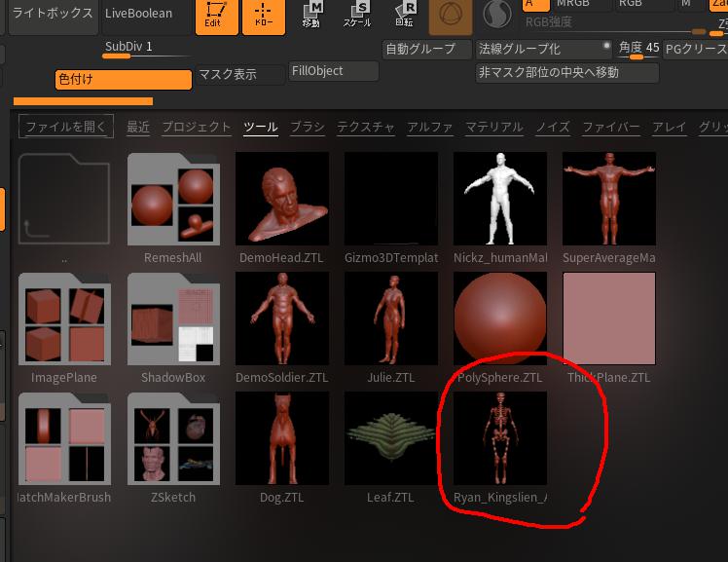Toggle the Edit mode button

tap(216, 17)
